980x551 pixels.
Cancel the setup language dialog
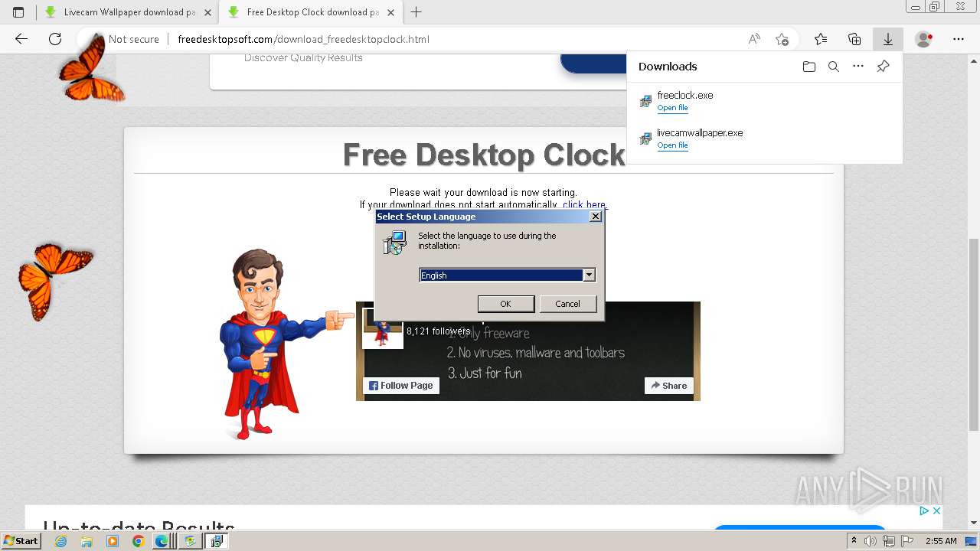tap(567, 304)
